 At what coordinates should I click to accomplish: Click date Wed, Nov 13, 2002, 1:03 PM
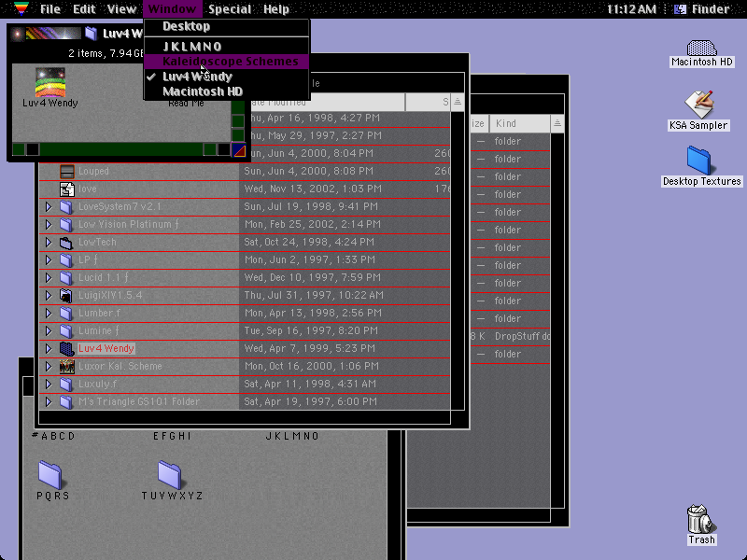[313, 189]
